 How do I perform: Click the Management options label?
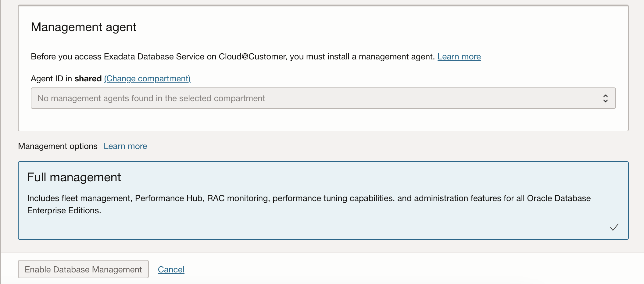[58, 146]
